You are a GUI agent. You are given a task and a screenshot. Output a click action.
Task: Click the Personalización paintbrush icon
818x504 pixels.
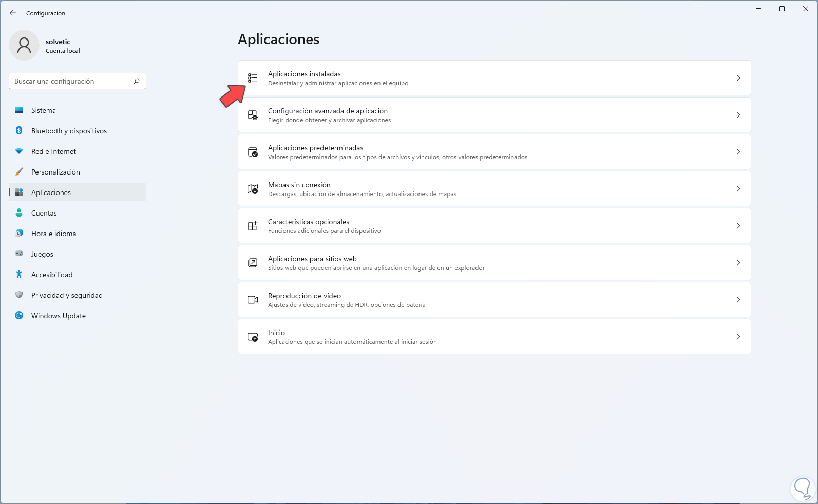pos(19,172)
